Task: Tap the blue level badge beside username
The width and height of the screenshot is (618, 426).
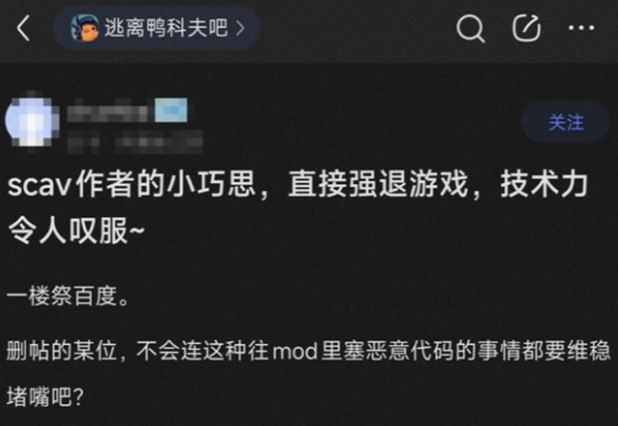Action: point(171,110)
